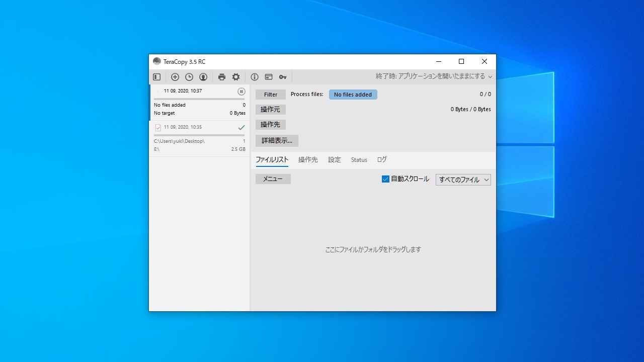The image size is (644, 362).
Task: Click the 0 / 0 file counter
Action: [486, 94]
